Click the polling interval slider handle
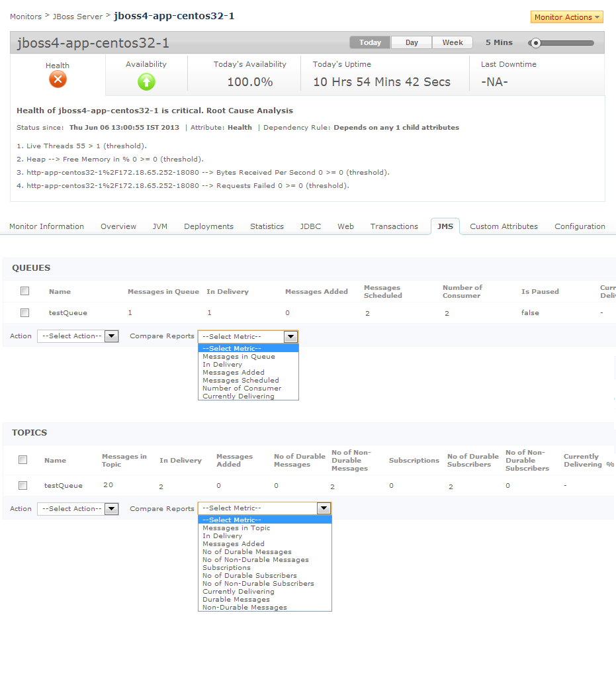616x695 pixels. 535,43
